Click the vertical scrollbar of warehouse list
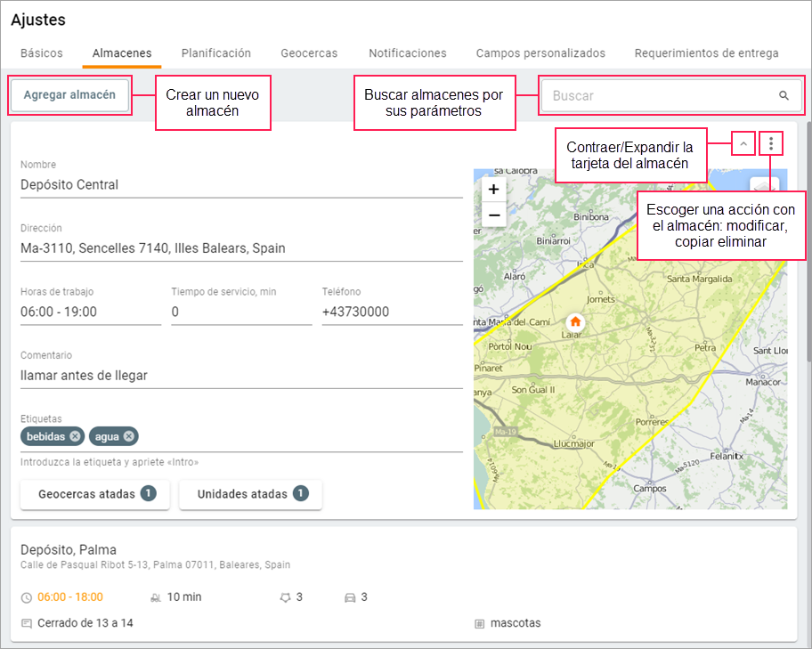The width and height of the screenshot is (812, 649). coord(808,240)
